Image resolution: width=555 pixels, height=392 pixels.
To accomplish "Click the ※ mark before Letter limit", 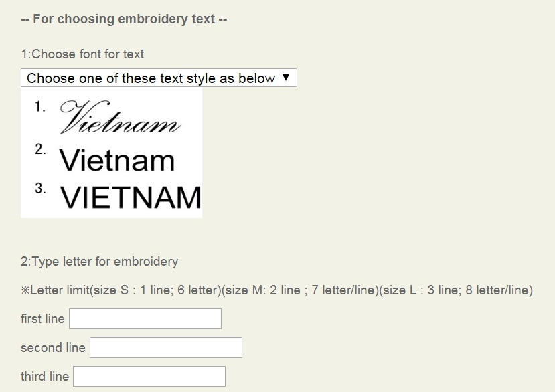I will 26,290.
